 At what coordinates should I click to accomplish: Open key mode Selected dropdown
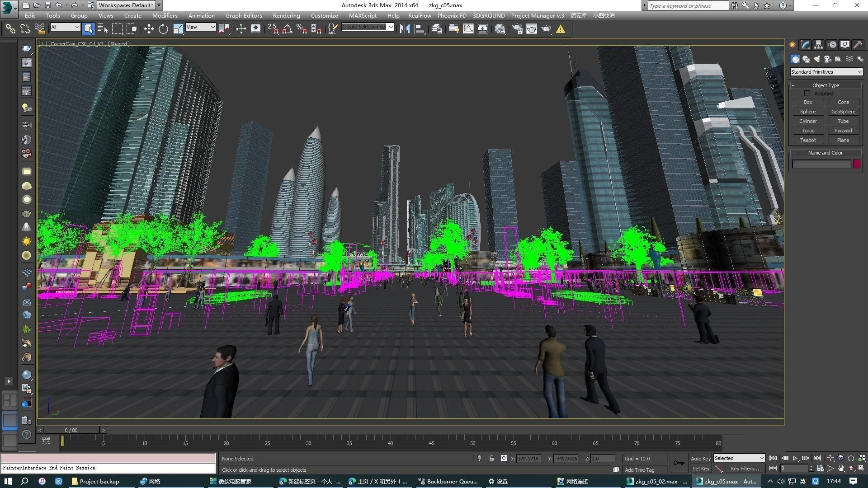739,458
